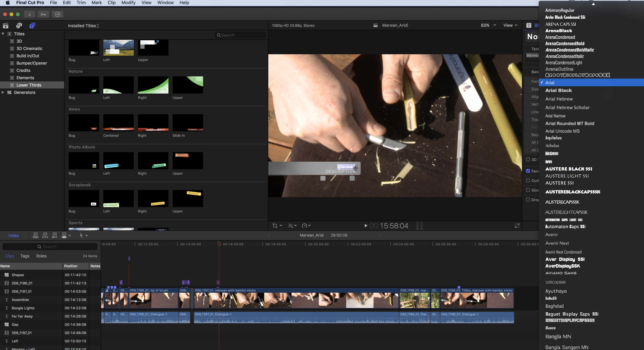Select the Clips tab in index
Viewport: 644px width, 350px height.
pos(10,256)
